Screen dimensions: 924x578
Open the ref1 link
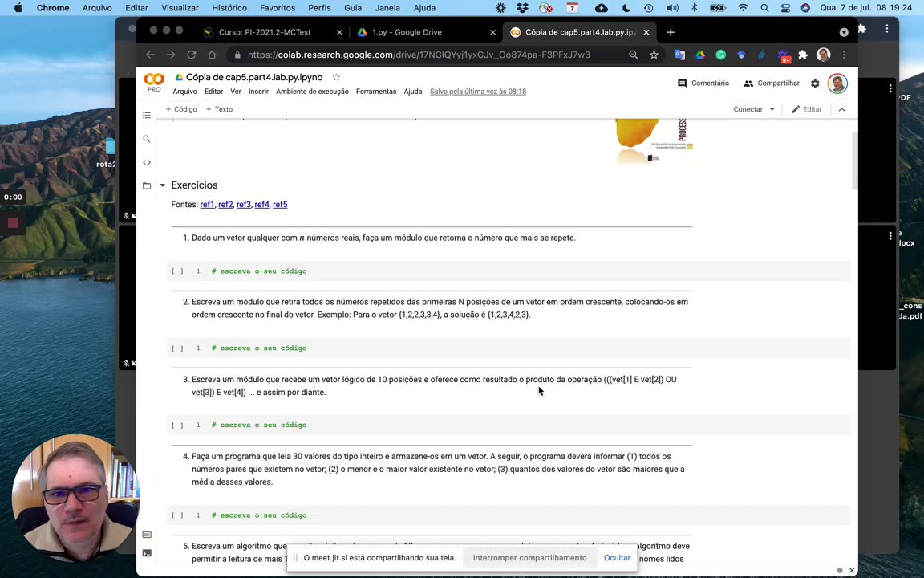[207, 205]
